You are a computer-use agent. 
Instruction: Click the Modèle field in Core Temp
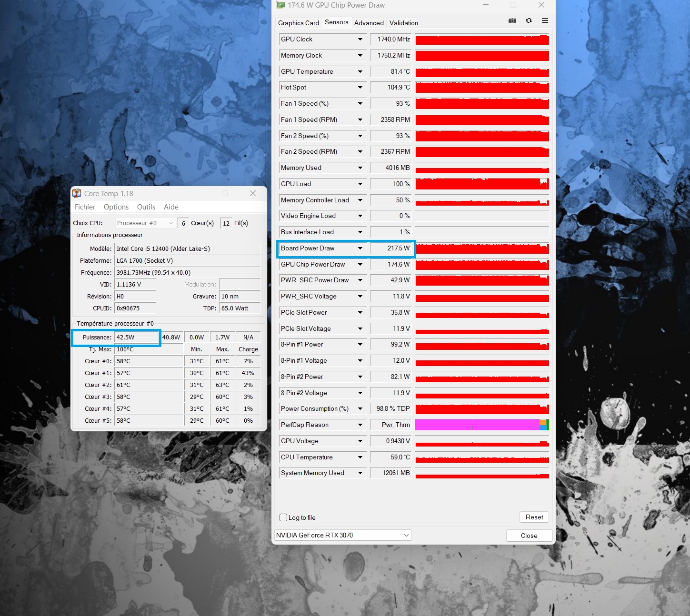(x=188, y=248)
